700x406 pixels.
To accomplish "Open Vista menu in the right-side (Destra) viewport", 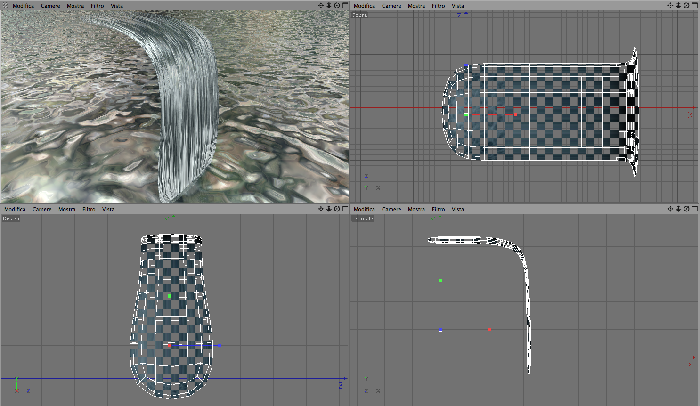I will point(108,209).
